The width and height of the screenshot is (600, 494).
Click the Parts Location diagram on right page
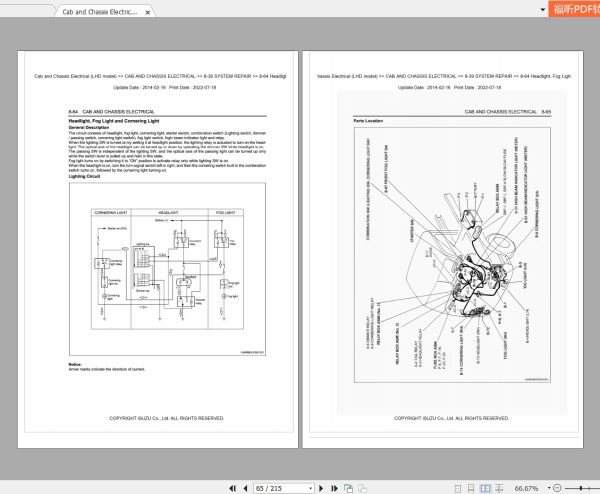click(x=452, y=255)
